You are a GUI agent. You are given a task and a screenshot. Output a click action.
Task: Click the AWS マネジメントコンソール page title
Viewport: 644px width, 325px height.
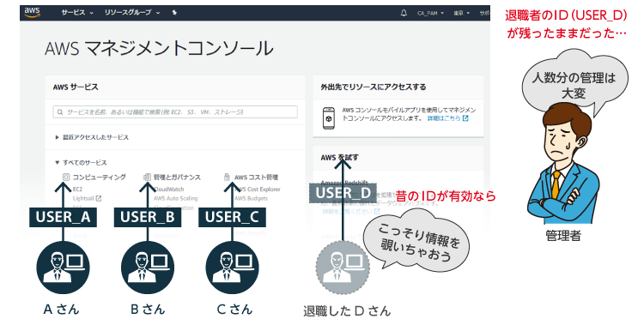(x=159, y=49)
